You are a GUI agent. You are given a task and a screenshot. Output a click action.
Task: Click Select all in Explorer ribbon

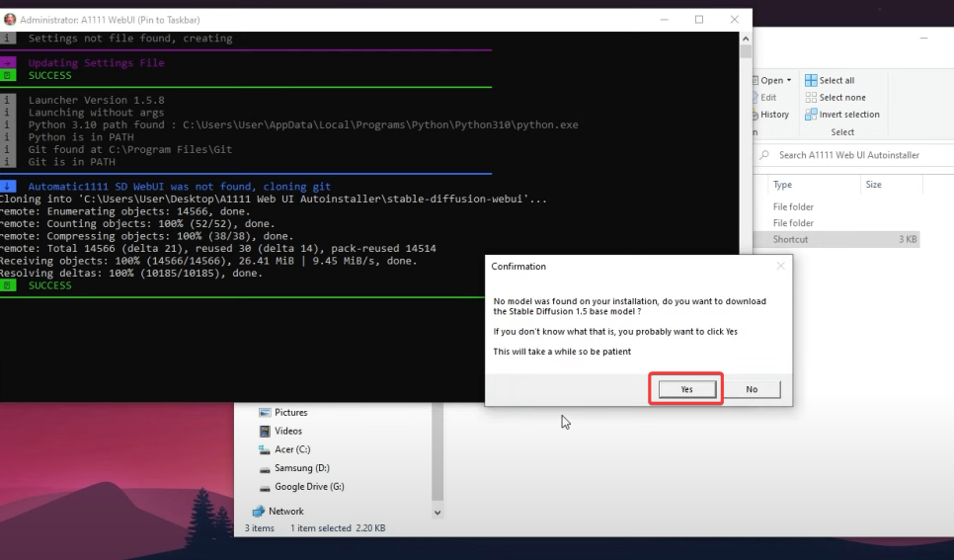(x=830, y=80)
